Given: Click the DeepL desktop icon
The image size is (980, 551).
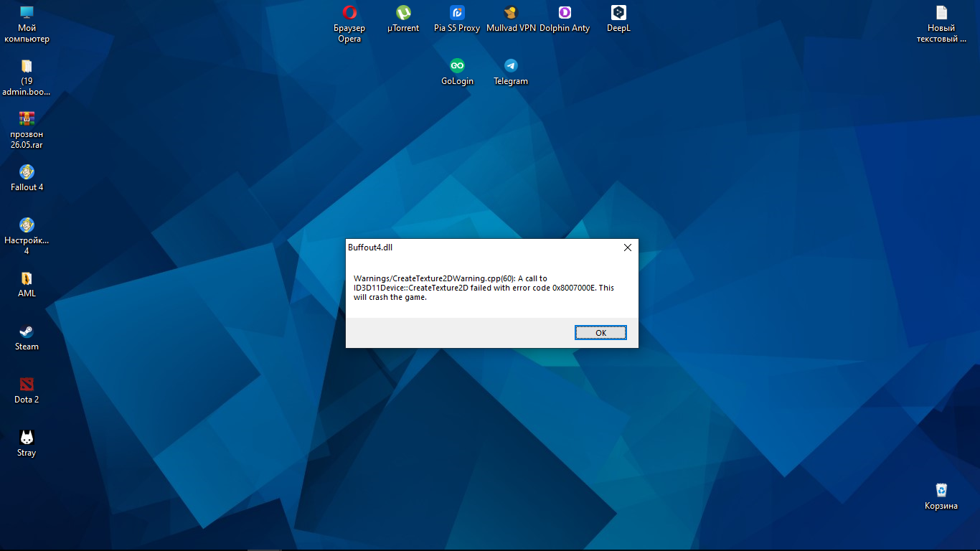Looking at the screenshot, I should coord(618,13).
